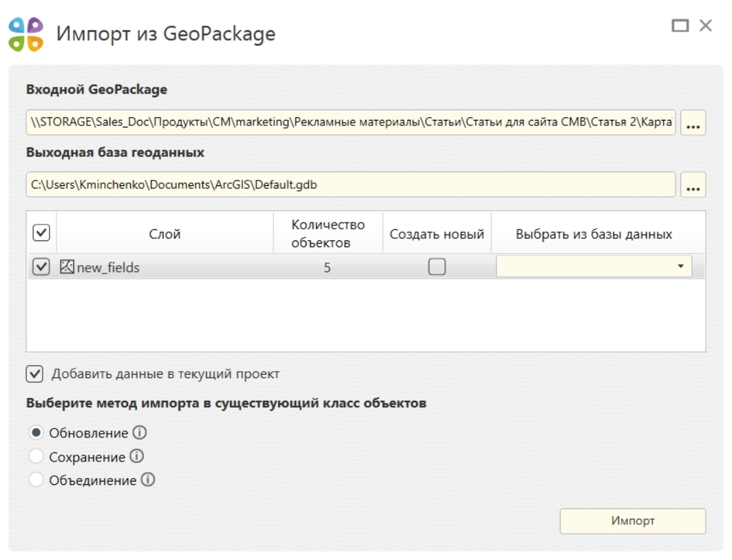Select the new_fields layer name
This screenshot has width=732, height=560.
click(x=108, y=267)
